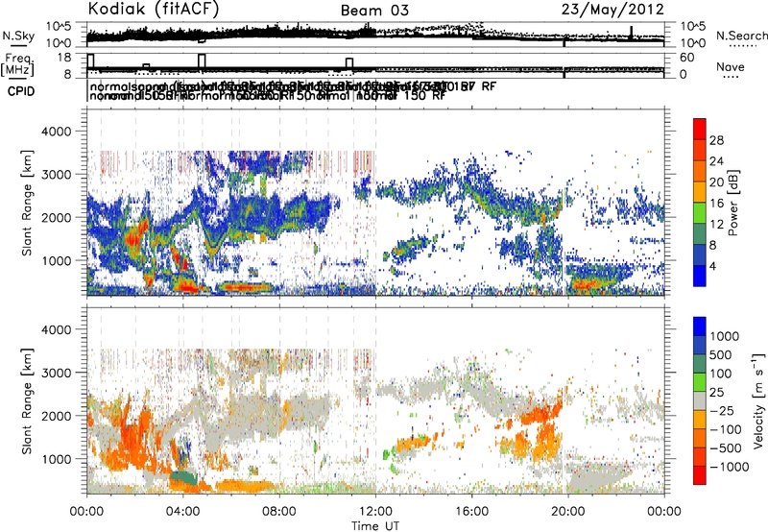Viewport: 768px width, 532px height.
Task: Click the "4000" range tick of the power panel
Action: point(59,132)
